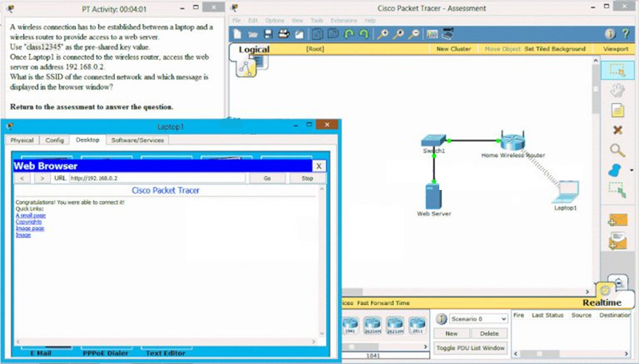Click the Network Information icon in toolbar

point(610,34)
